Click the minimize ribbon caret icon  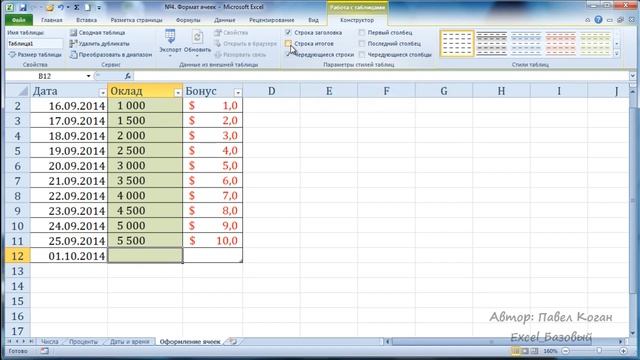click(587, 20)
